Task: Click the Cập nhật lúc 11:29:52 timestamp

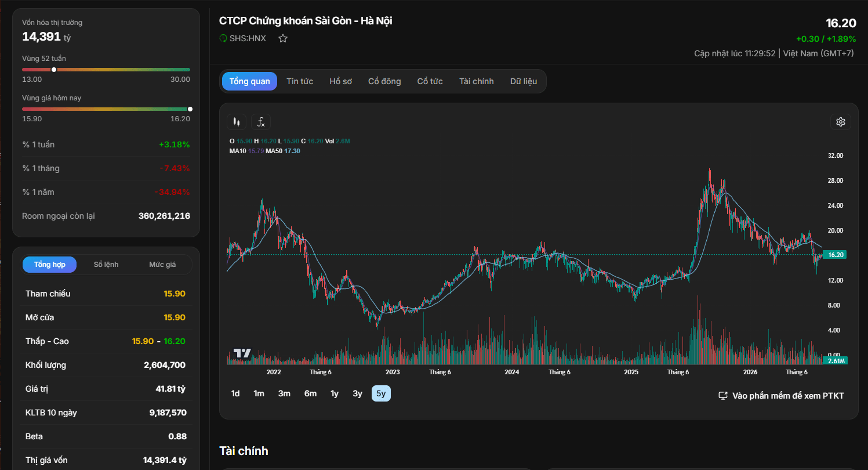Action: 735,53
